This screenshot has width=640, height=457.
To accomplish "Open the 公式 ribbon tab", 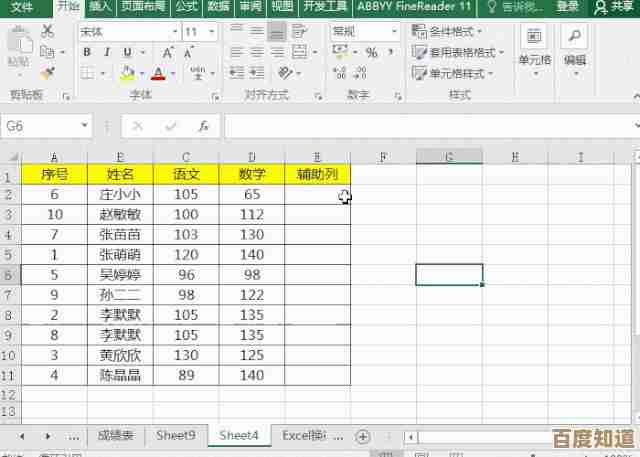I will tap(186, 7).
